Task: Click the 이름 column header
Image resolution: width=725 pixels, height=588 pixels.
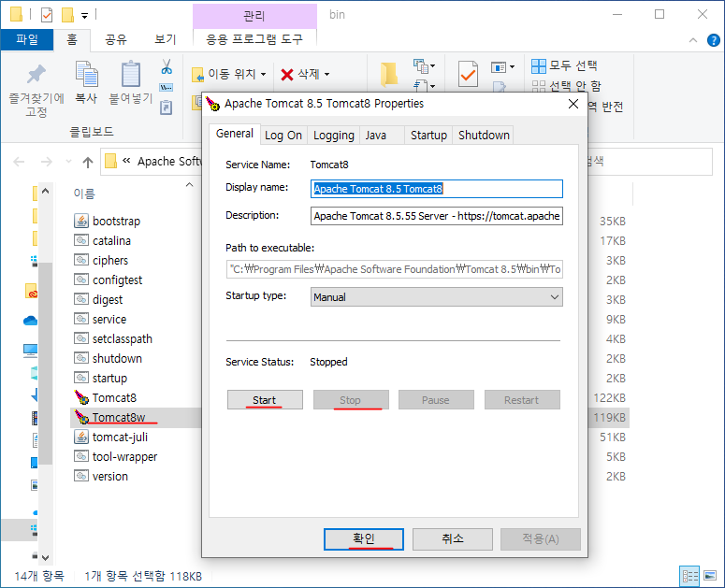Action: tap(84, 194)
